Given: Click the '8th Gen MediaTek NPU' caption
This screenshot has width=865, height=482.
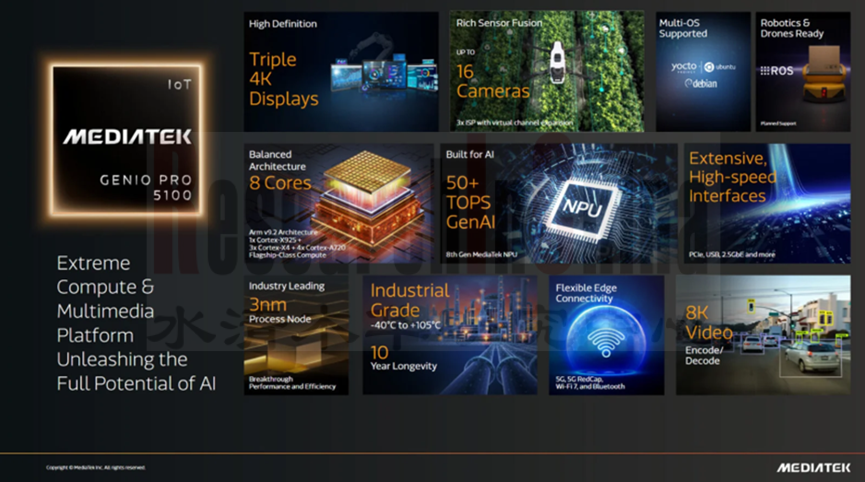Looking at the screenshot, I should coord(481,255).
